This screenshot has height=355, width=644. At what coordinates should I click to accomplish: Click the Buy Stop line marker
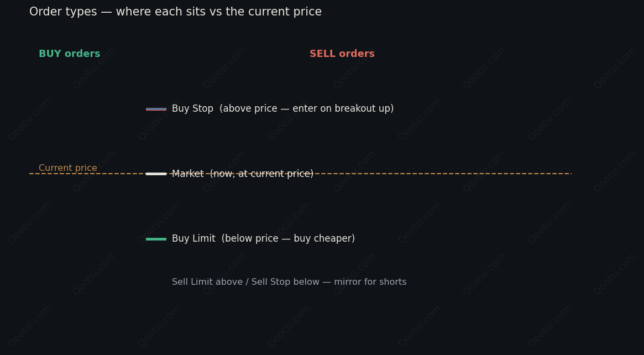[156, 109]
